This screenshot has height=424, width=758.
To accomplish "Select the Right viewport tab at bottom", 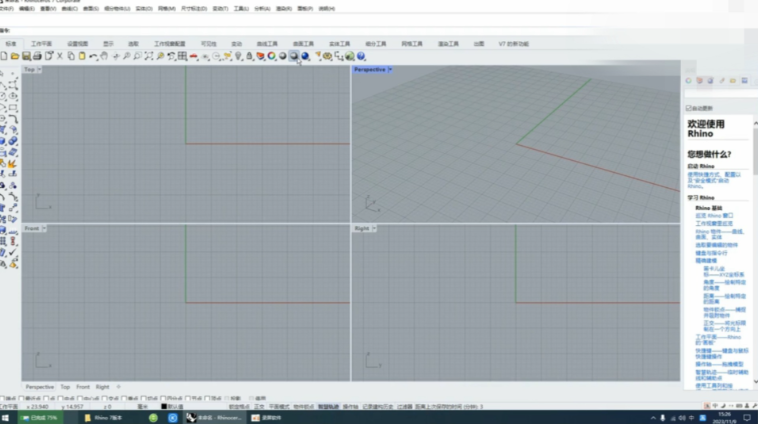I will pos(102,387).
